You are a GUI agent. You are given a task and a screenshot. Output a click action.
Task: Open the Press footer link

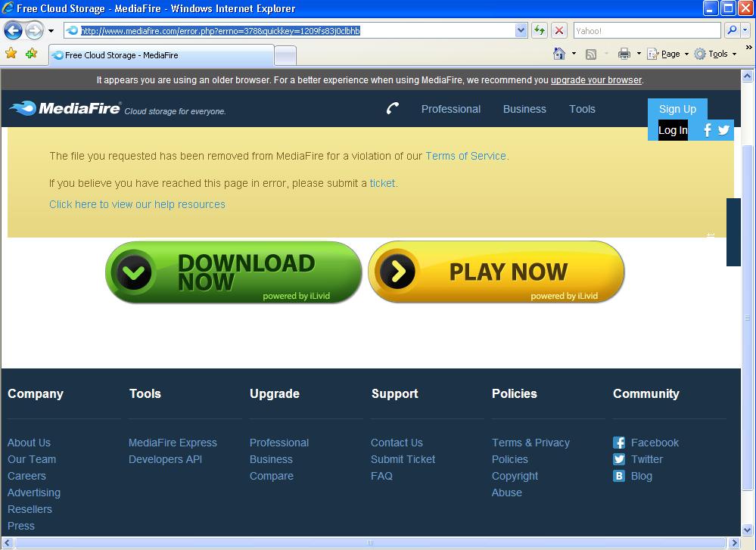click(x=20, y=526)
